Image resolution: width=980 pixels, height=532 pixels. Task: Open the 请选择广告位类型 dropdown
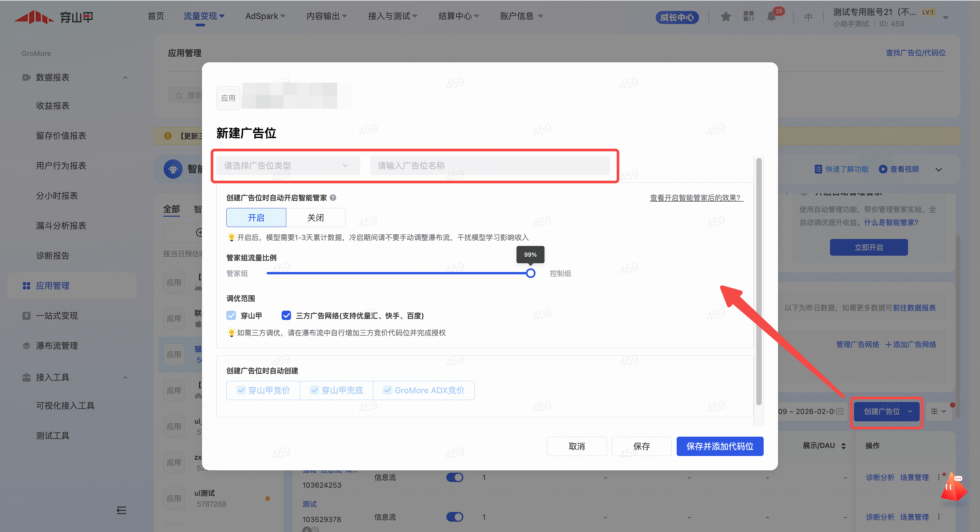288,166
